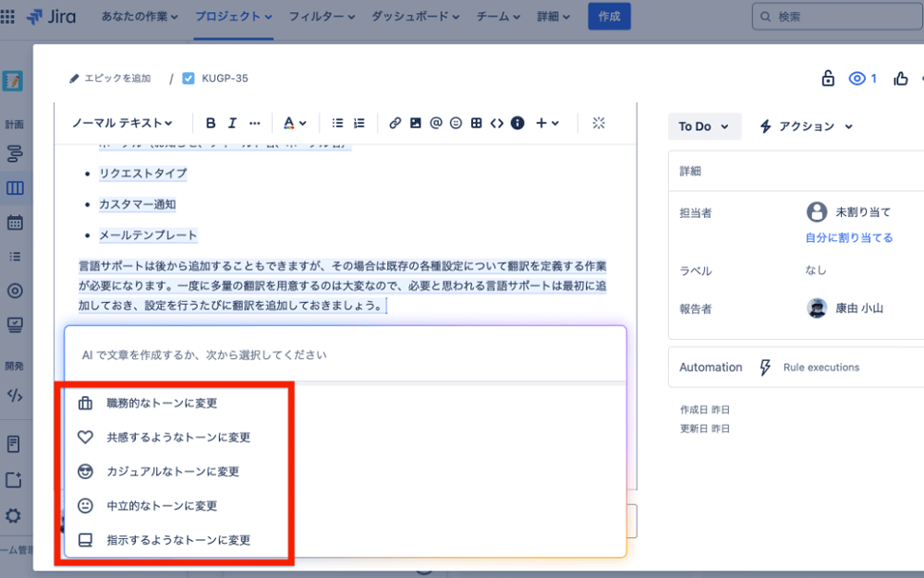The image size is (924, 578).
Task: Click the ラベル value なし
Action: point(816,271)
